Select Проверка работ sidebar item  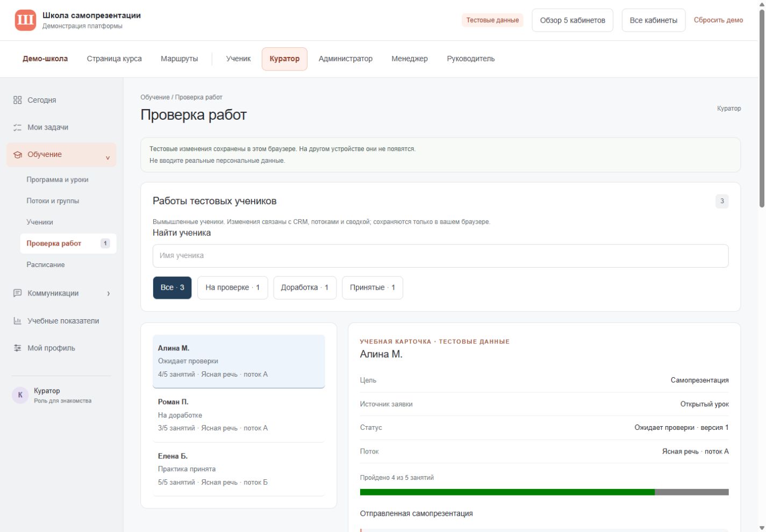point(68,243)
